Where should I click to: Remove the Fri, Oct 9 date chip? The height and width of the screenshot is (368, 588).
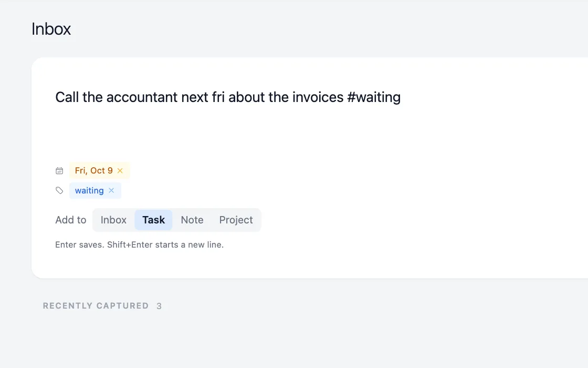click(x=120, y=171)
